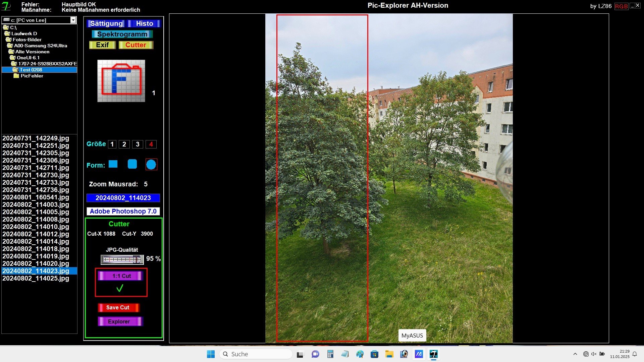Switch to the Histo view
The height and width of the screenshot is (362, 644).
[x=145, y=23]
